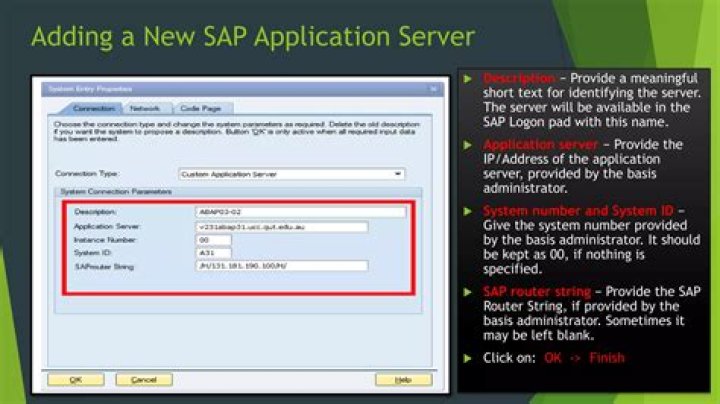Screen dimensions: 720x404
Task: Click the Help button
Action: pyautogui.click(x=404, y=380)
